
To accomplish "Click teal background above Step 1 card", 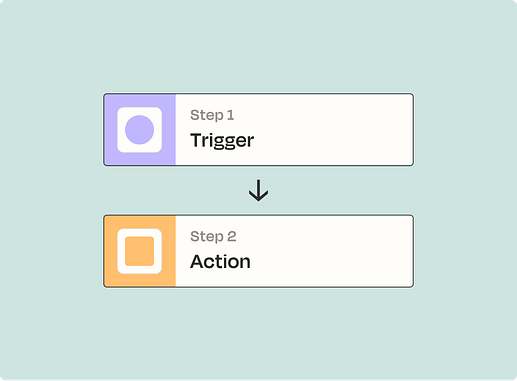I will (x=258, y=47).
